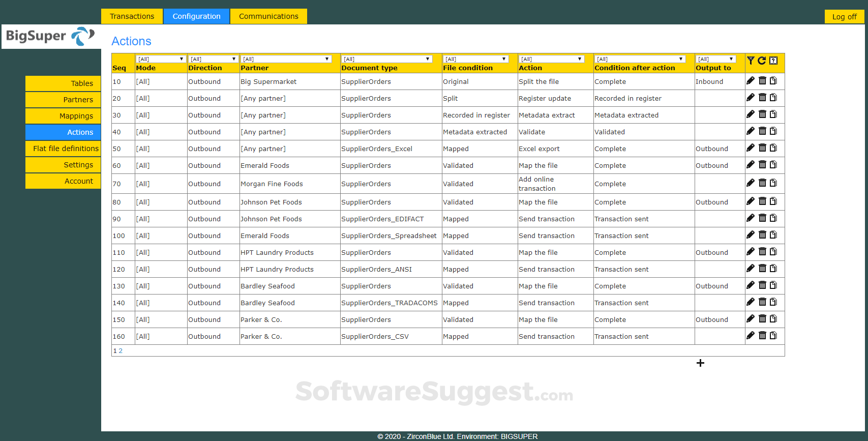The height and width of the screenshot is (441, 868).
Task: Open Flat file definitions in sidebar
Action: [63, 149]
